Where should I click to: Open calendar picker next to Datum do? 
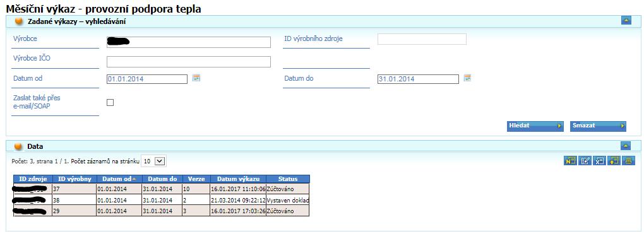(467, 78)
